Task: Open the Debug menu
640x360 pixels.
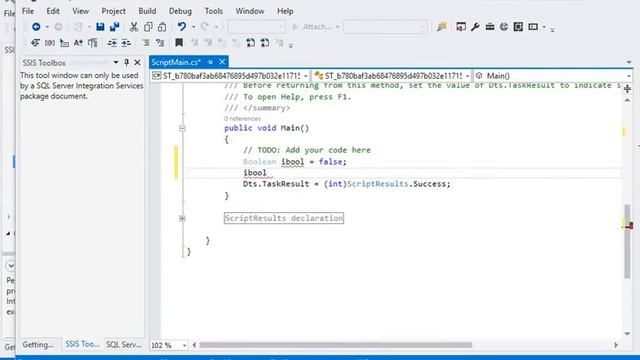Action: 180,11
